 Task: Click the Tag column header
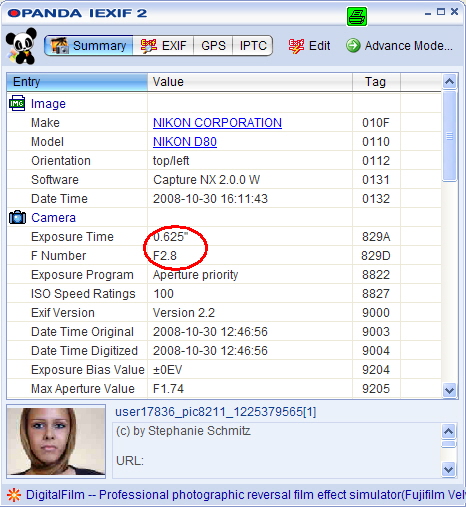click(x=376, y=82)
